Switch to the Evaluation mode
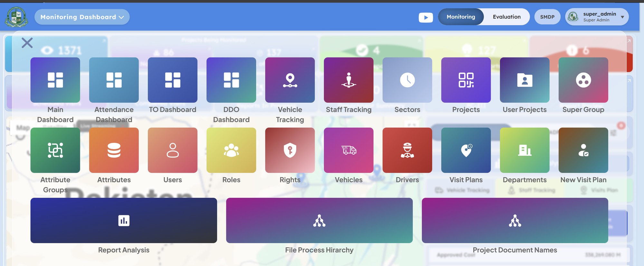The height and width of the screenshot is (266, 644). point(507,17)
